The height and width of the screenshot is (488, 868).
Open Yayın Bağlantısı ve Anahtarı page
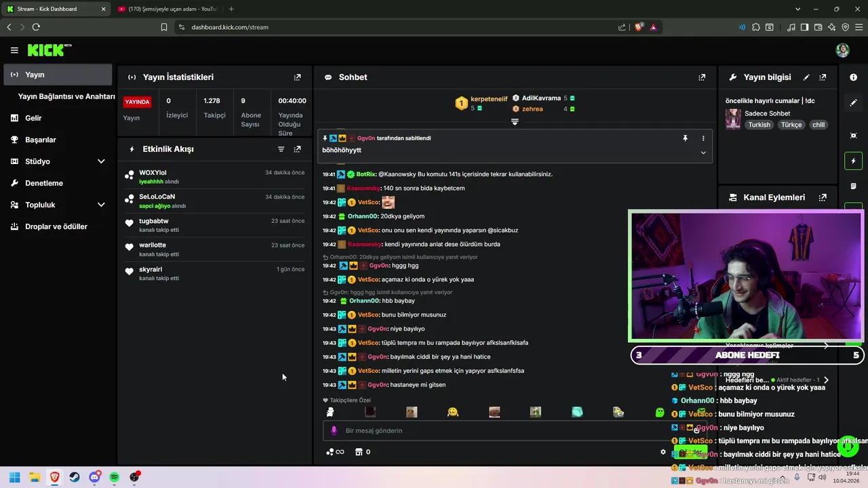pos(66,96)
